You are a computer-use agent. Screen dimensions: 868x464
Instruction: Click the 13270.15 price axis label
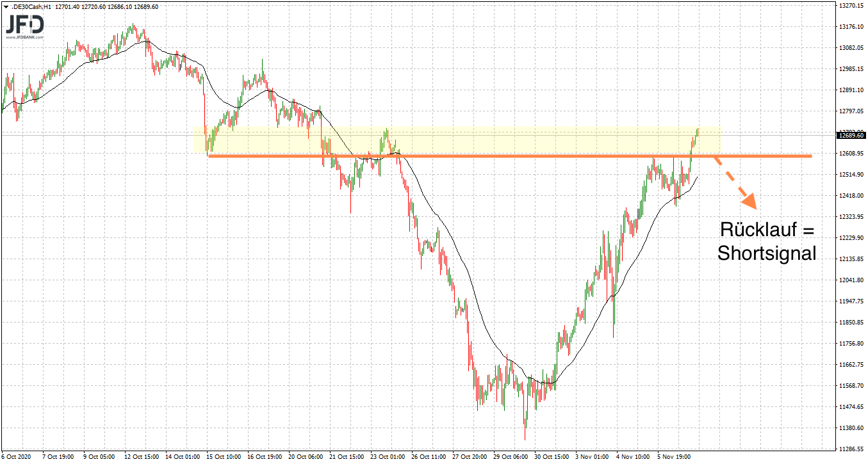coord(851,6)
